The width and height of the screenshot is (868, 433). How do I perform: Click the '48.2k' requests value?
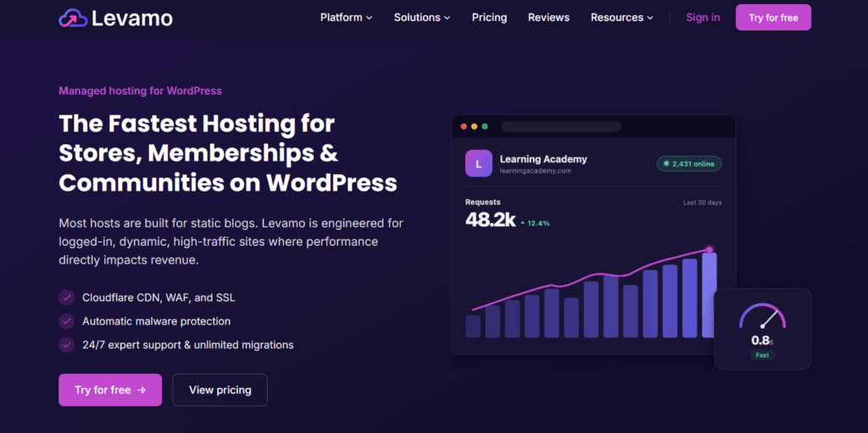[491, 219]
